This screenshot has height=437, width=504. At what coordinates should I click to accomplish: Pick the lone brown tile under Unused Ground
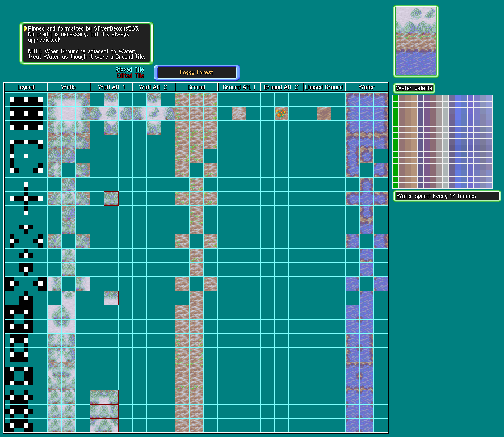click(324, 114)
